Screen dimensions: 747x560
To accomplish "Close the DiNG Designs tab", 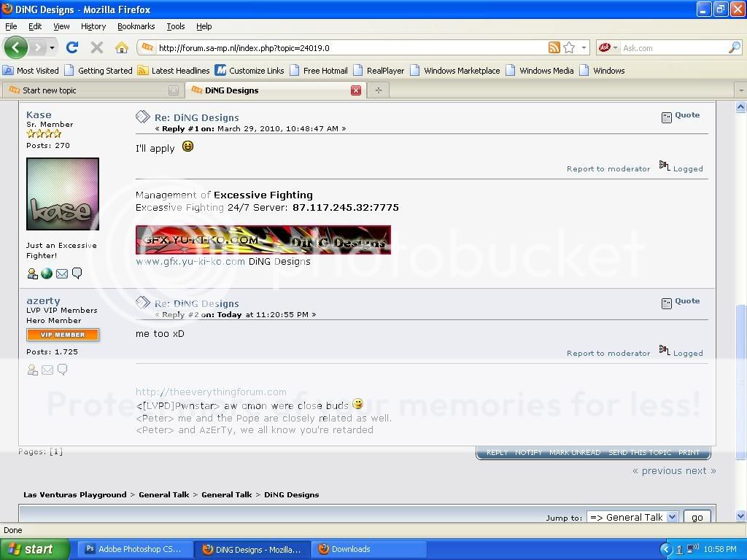I will tap(356, 90).
